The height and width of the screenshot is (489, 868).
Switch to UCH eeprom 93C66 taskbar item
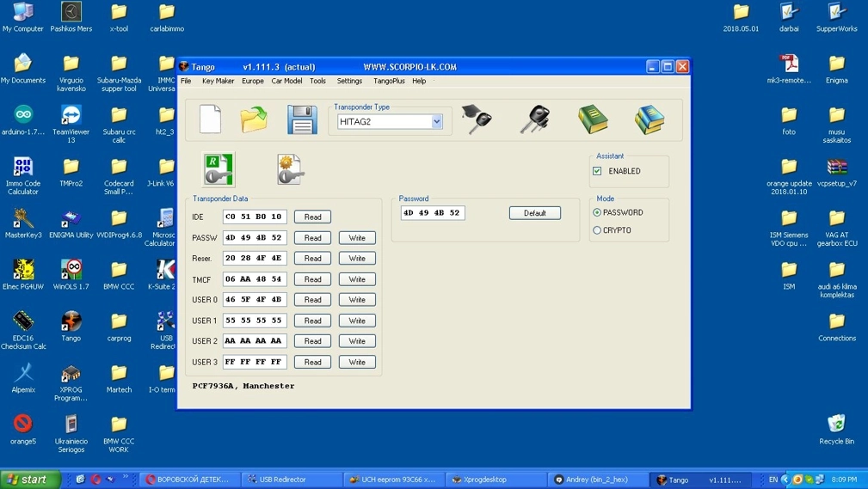pyautogui.click(x=394, y=480)
